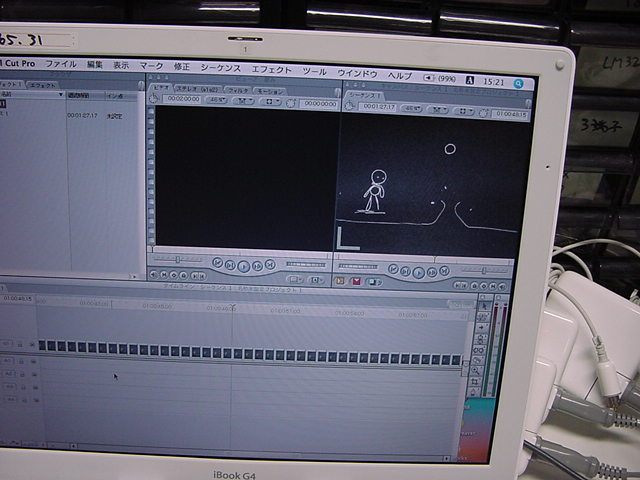Screen dimensions: 640x480
Task: Select the Zoom magnifier tool
Action: [477, 371]
